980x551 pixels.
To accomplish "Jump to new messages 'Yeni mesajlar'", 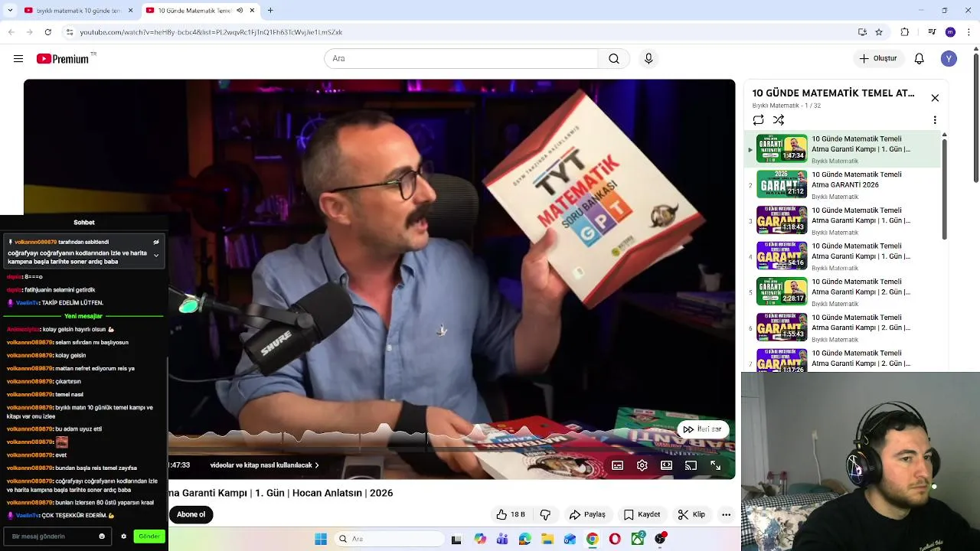I will pos(83,316).
